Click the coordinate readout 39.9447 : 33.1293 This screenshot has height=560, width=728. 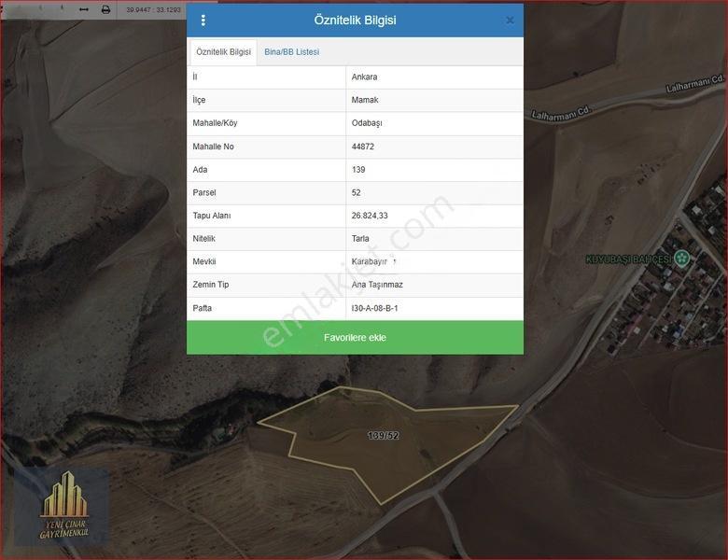(x=153, y=9)
